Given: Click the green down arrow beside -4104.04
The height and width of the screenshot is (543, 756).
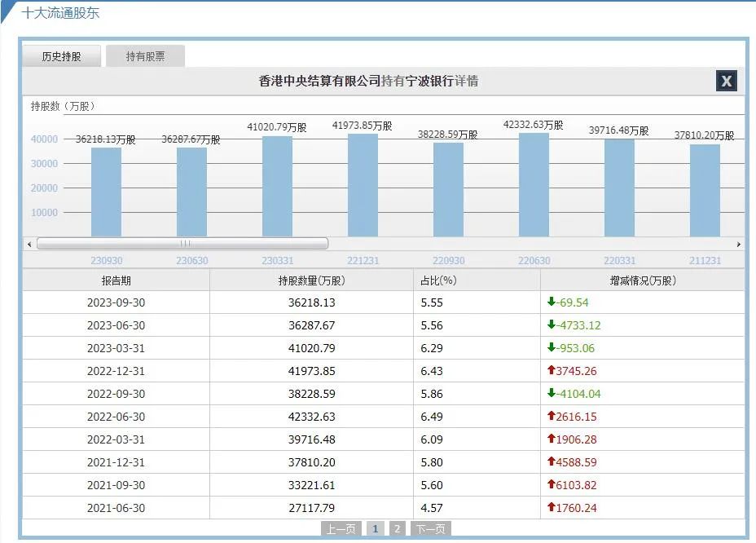Looking at the screenshot, I should click(x=552, y=393).
